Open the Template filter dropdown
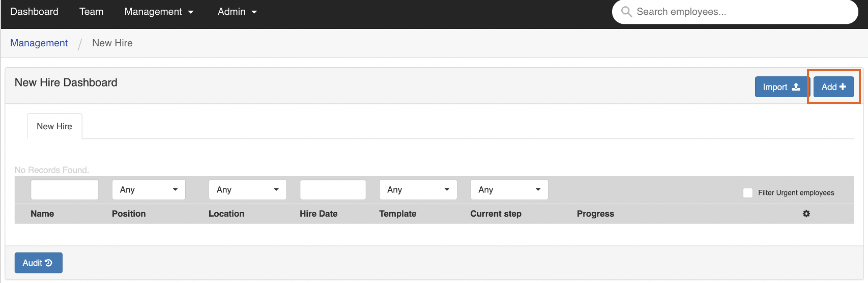 [418, 190]
